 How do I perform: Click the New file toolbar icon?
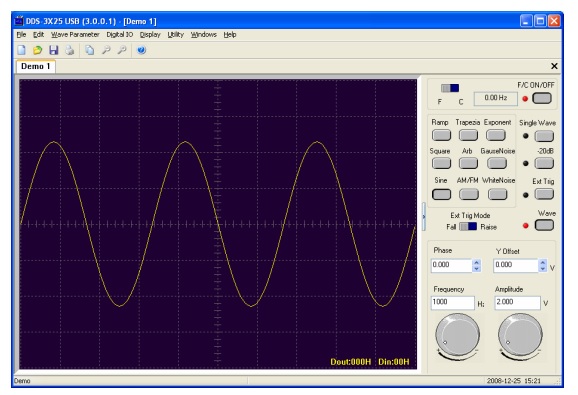click(21, 50)
